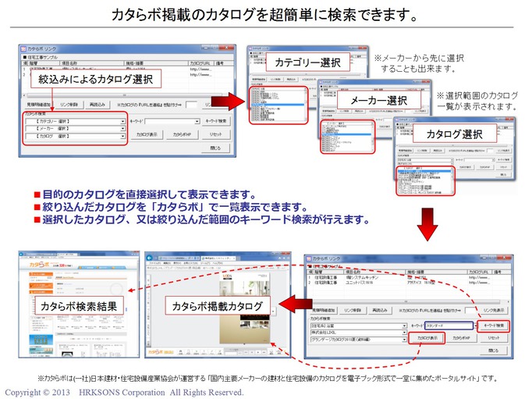Click リセット button in the bottom-right window
The height and width of the screenshot is (399, 532).
point(494,338)
